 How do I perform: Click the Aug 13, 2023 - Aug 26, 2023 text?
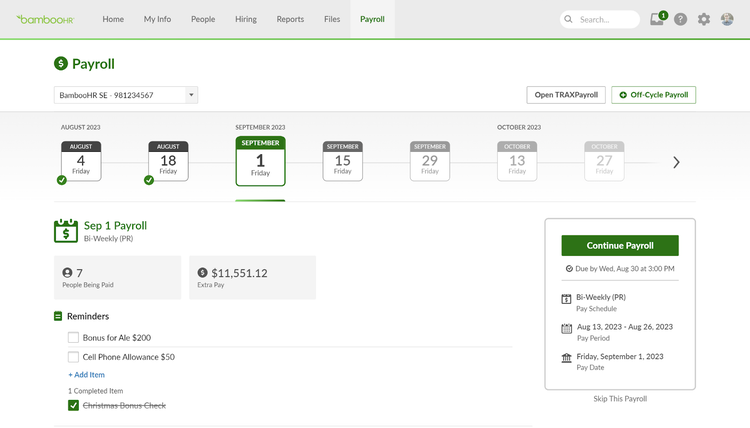625,327
